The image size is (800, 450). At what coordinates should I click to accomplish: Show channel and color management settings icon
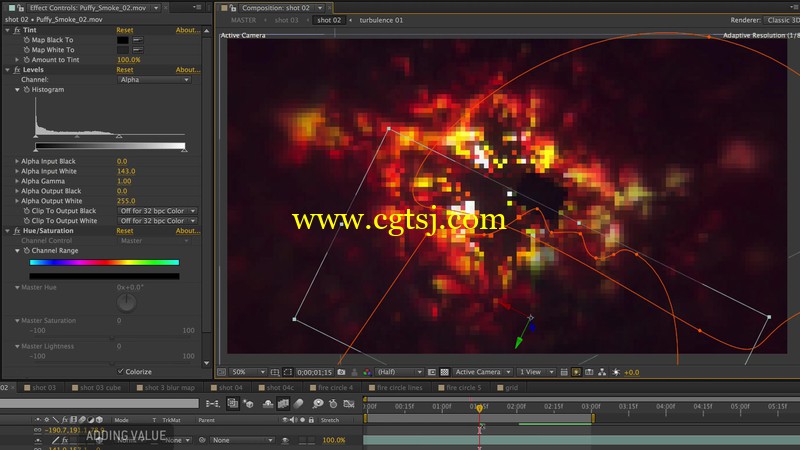367,372
